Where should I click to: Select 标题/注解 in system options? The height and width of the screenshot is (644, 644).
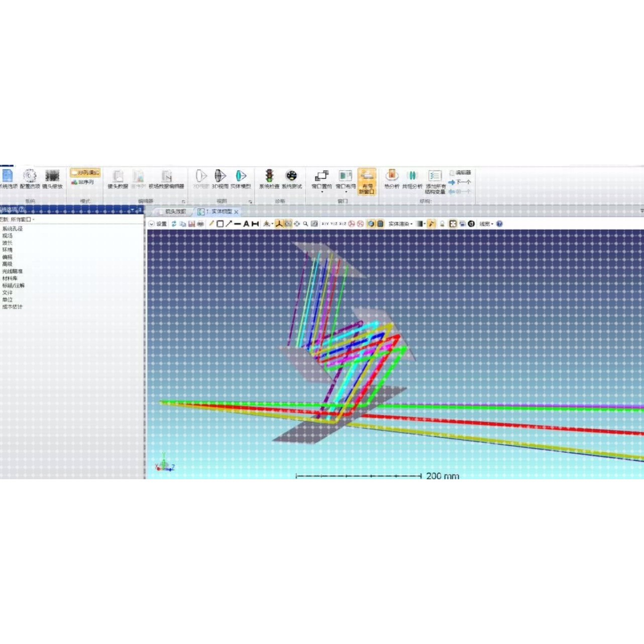(x=13, y=285)
